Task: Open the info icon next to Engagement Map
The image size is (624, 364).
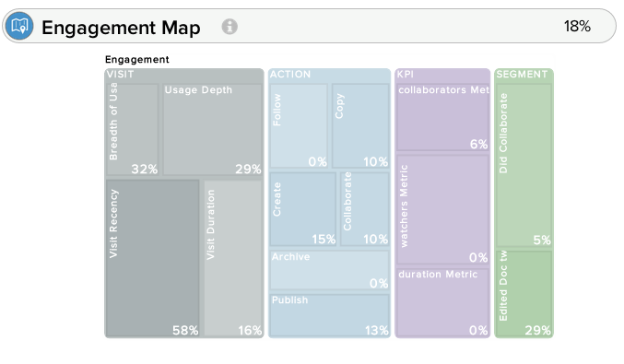Action: tap(230, 27)
